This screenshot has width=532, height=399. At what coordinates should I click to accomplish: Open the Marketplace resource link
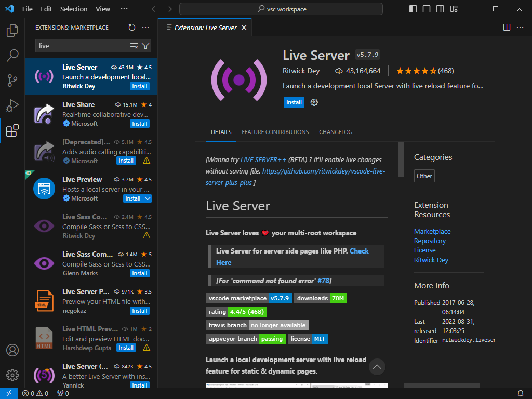point(432,231)
